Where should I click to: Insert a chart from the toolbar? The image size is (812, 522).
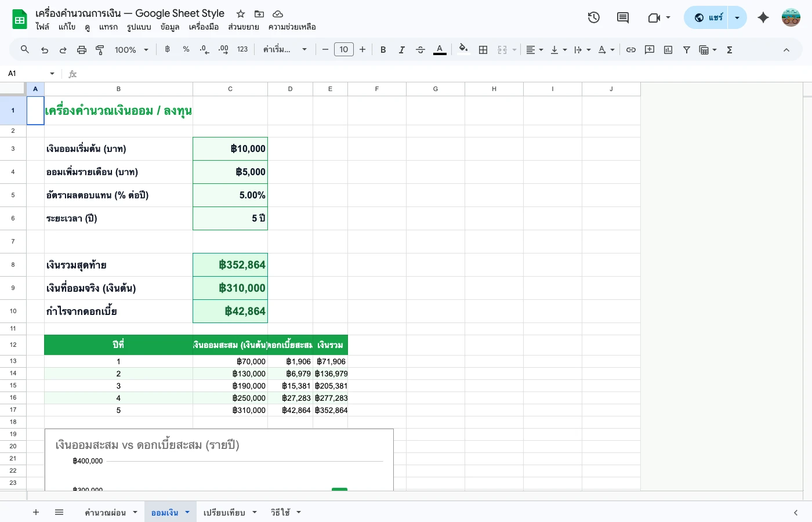tap(668, 49)
